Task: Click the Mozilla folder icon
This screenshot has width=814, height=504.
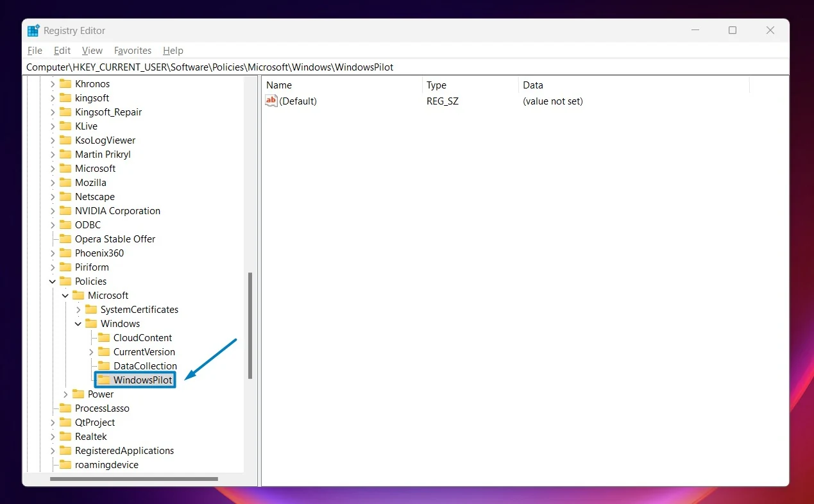Action: click(65, 183)
